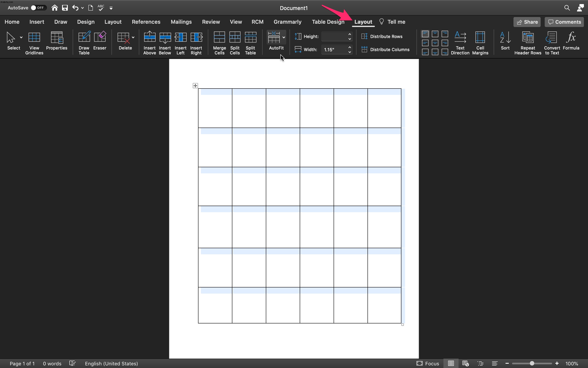The height and width of the screenshot is (368, 588).
Task: Select Align Center Left cell alignment
Action: [425, 43]
